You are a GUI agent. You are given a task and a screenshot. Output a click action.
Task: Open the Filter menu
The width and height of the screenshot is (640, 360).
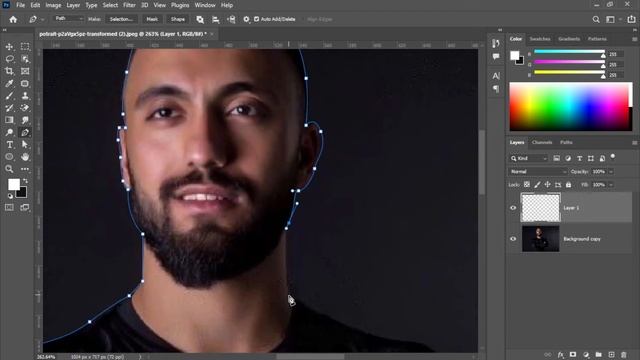point(129,5)
